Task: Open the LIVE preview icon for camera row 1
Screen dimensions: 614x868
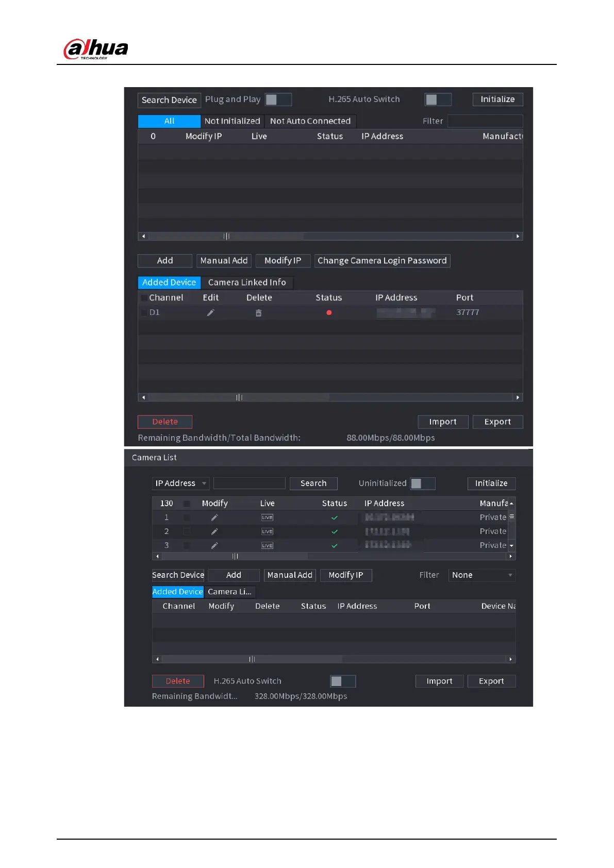Action: click(x=267, y=518)
